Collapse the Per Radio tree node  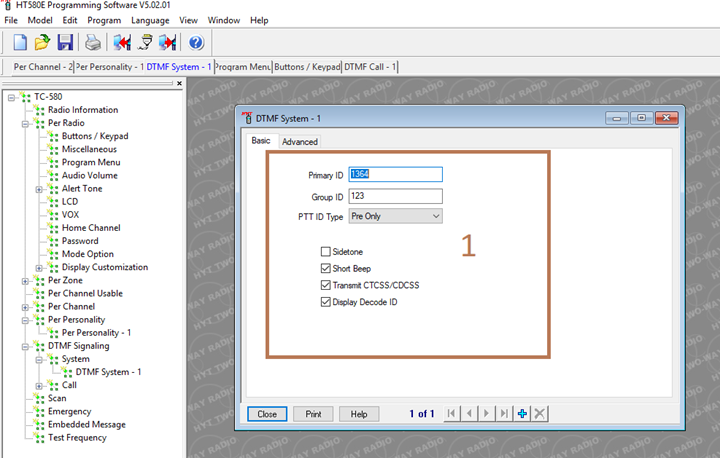point(25,124)
